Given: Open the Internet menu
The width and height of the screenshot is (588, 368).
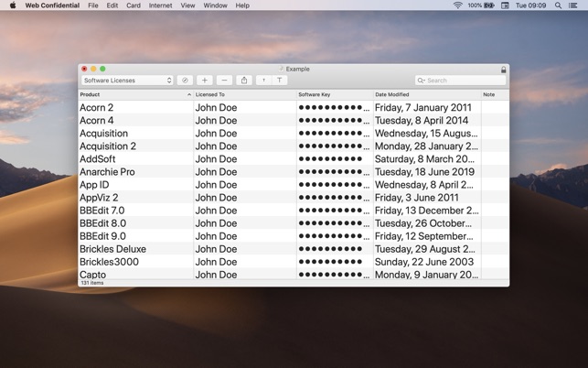Looking at the screenshot, I should click(x=161, y=5).
